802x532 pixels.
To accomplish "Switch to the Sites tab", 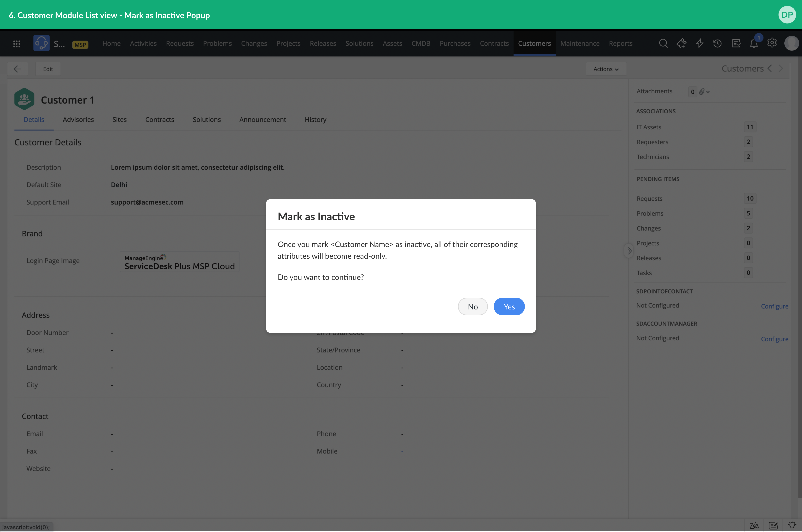I will click(x=119, y=119).
